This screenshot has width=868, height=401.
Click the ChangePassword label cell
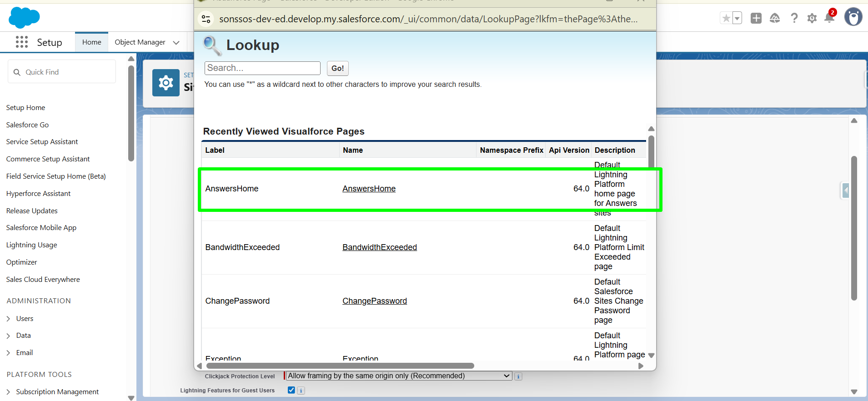coord(237,301)
